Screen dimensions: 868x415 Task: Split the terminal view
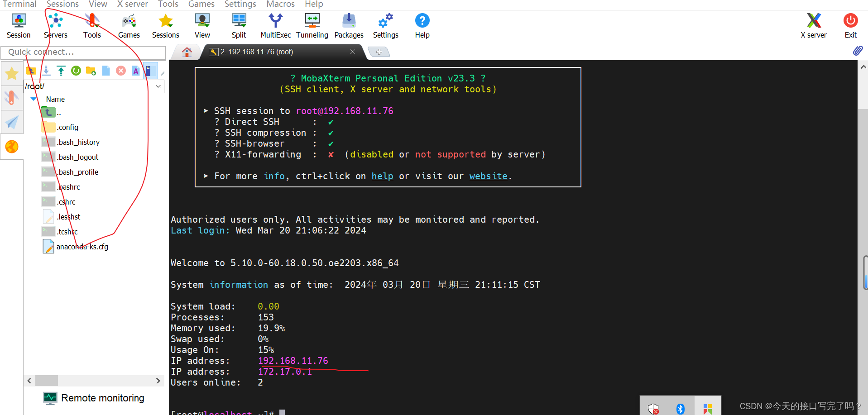click(239, 25)
